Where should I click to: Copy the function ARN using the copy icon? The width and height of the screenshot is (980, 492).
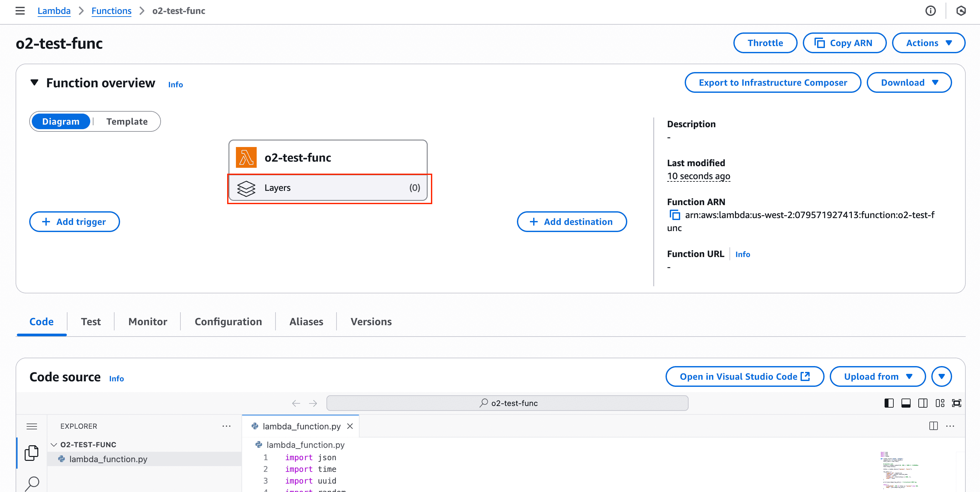click(x=675, y=215)
